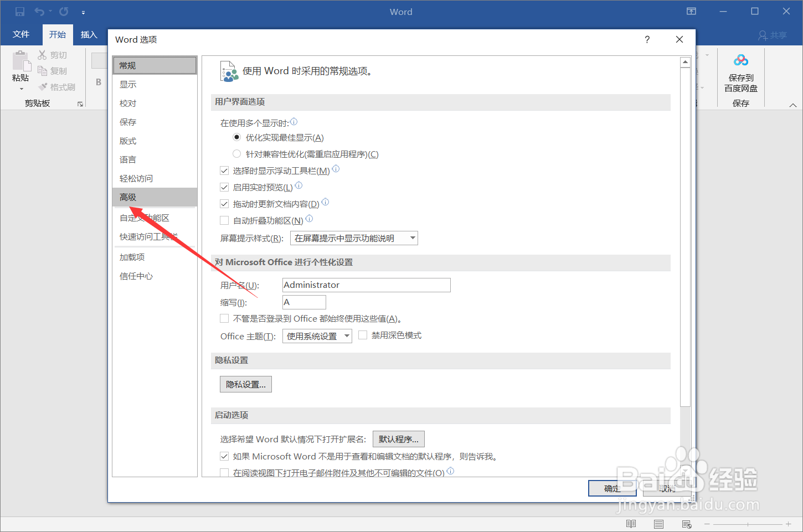Toggle 启用实时预览 checkbox
This screenshot has width=803, height=532.
coord(224,187)
